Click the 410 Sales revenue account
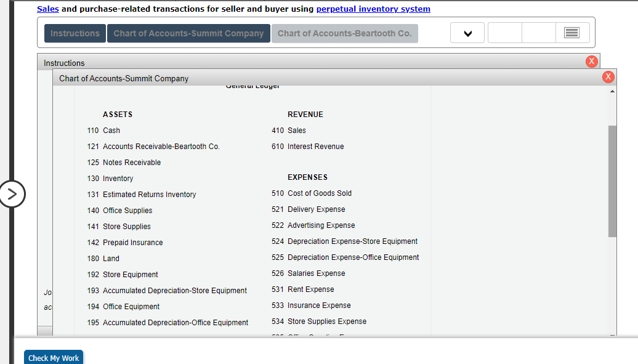This screenshot has height=364, width=638. coord(296,130)
